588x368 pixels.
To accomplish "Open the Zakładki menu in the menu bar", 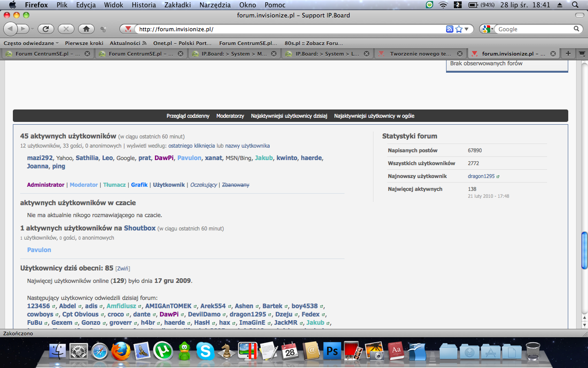I will click(x=177, y=5).
